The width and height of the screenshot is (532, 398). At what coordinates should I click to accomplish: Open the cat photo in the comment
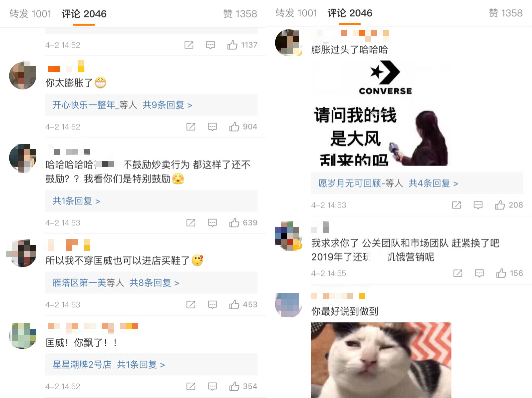(x=381, y=360)
